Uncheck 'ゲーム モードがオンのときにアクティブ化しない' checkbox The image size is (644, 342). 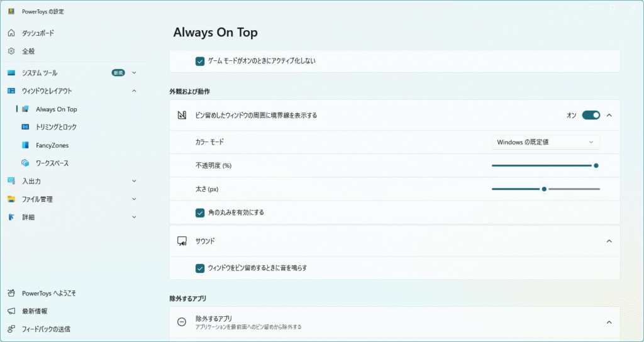(200, 61)
